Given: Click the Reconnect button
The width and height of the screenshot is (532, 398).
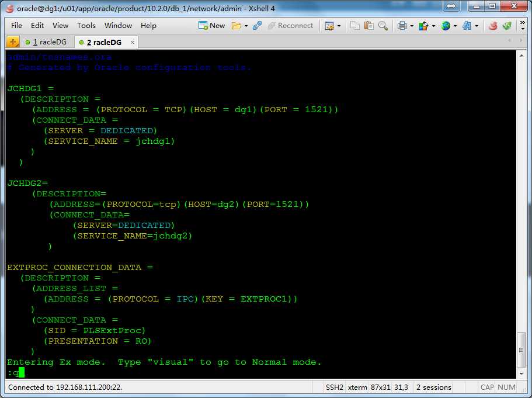Looking at the screenshot, I should (290, 26).
